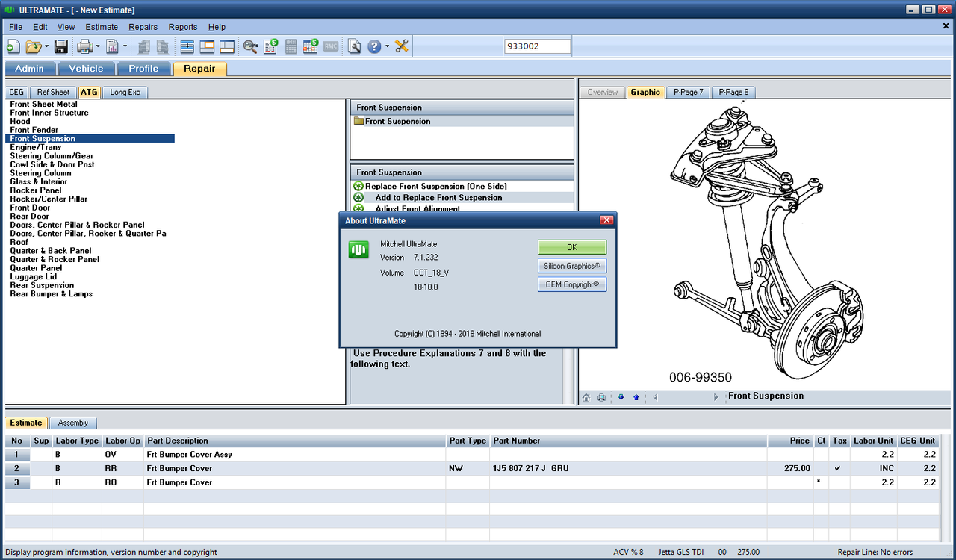Click the calendar with dollar sign icon
The width and height of the screenshot is (956, 560).
tap(311, 46)
